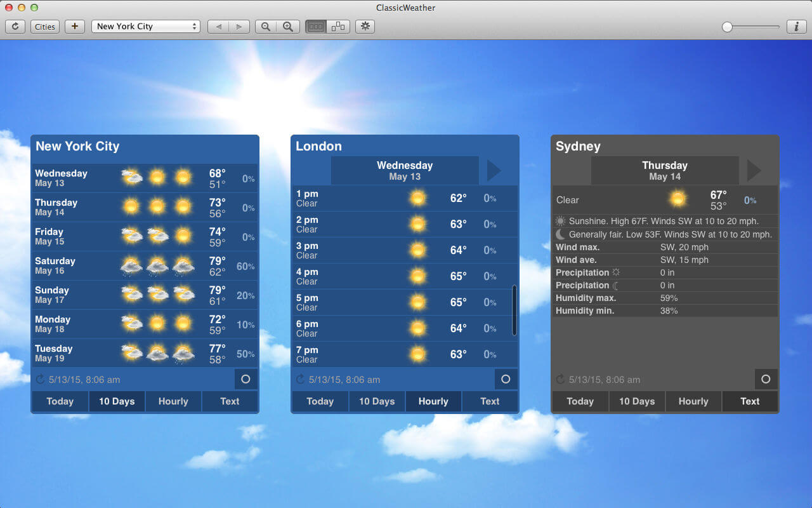
Task: Advance London to the next day arrow
Action: click(494, 170)
